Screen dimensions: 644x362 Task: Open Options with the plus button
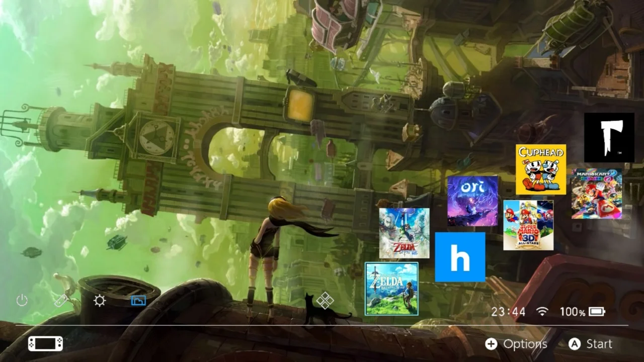tap(516, 344)
